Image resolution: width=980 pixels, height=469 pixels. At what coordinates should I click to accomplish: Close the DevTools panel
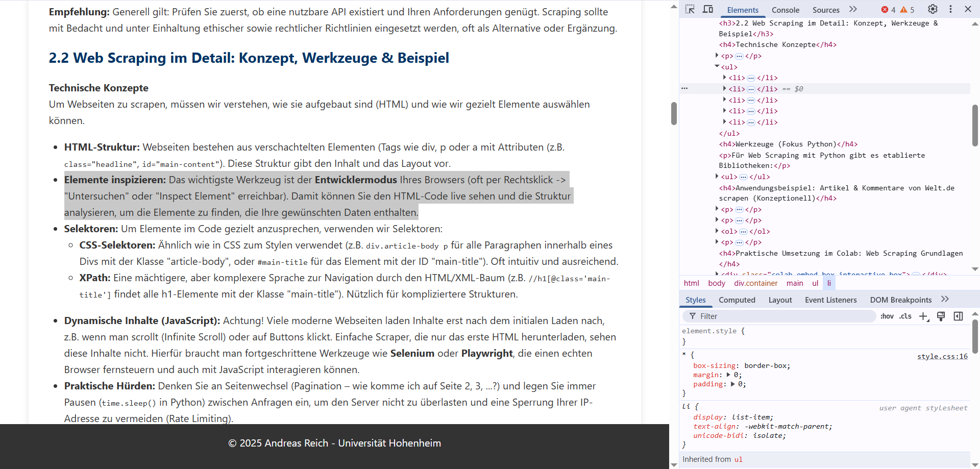point(968,9)
